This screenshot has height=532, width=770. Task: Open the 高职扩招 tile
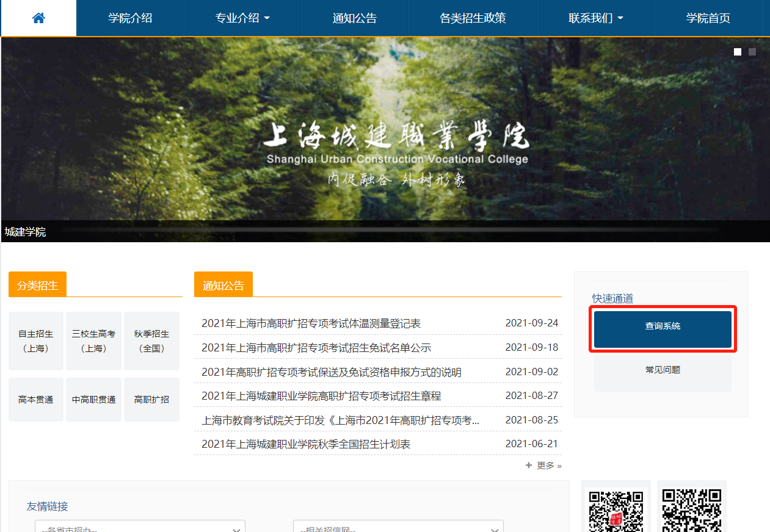[x=151, y=400]
